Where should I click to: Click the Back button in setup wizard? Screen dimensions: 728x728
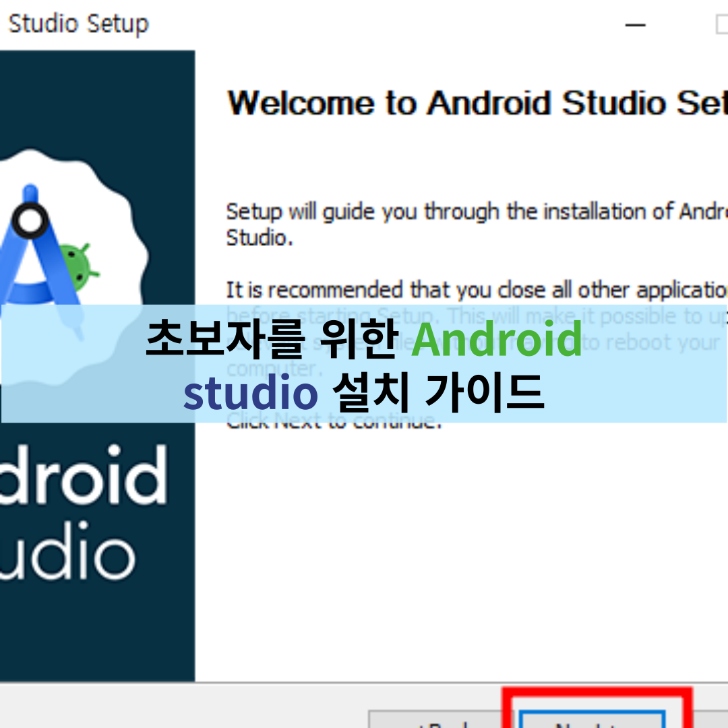(440, 719)
